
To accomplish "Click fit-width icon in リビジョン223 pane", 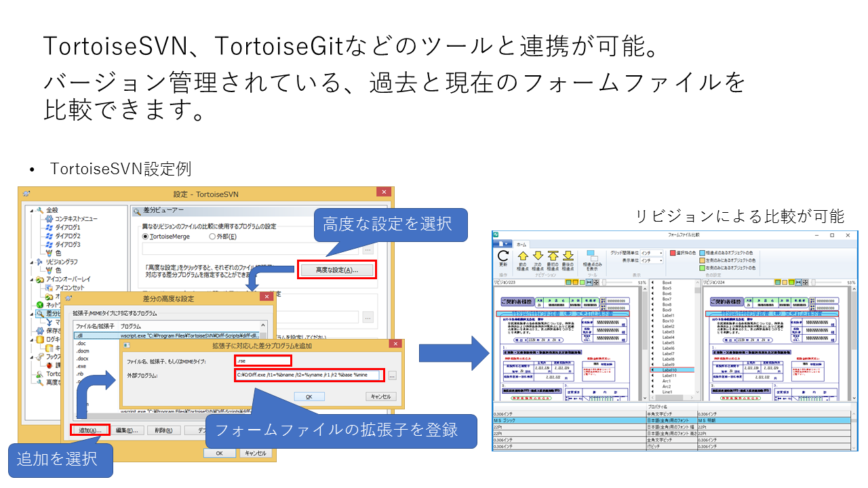I will pyautogui.click(x=589, y=282).
